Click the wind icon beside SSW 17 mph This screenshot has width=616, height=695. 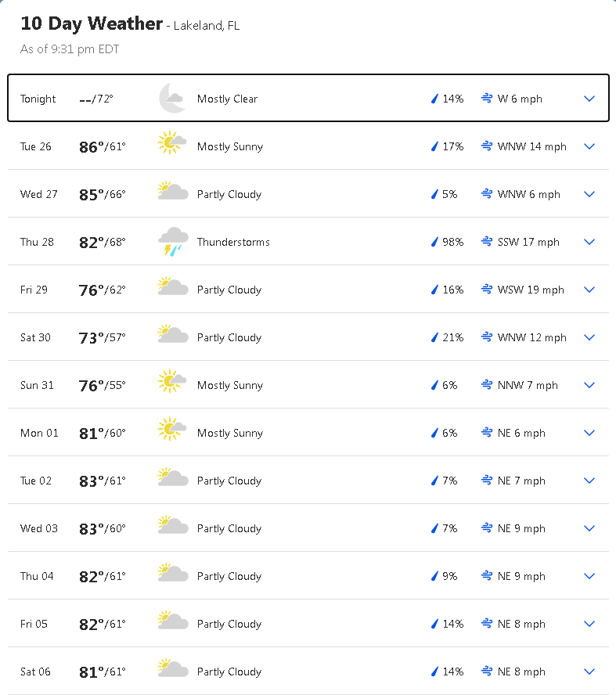(487, 242)
